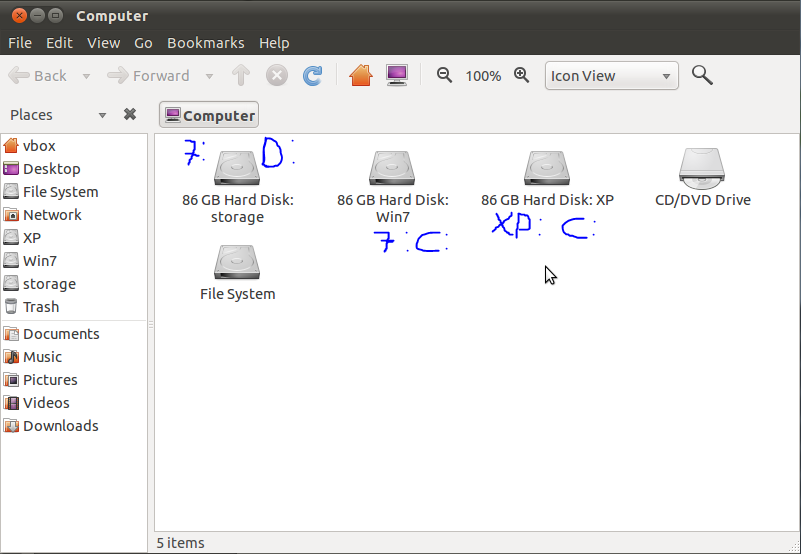Open the Back history dropdown arrow
This screenshot has height=554, width=801.
point(86,76)
